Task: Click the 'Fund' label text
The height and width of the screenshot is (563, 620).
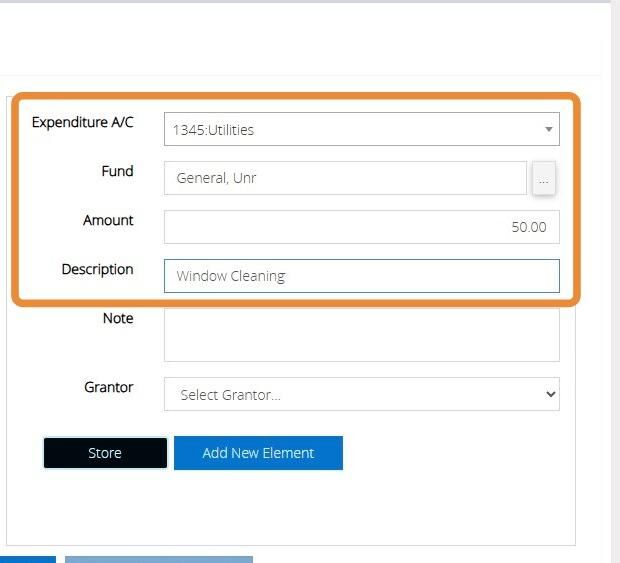Action: 117,171
